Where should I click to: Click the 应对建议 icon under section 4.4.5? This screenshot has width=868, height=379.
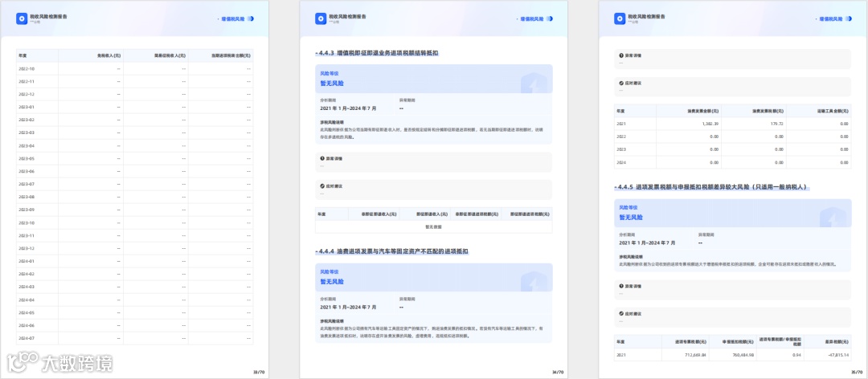pos(621,314)
